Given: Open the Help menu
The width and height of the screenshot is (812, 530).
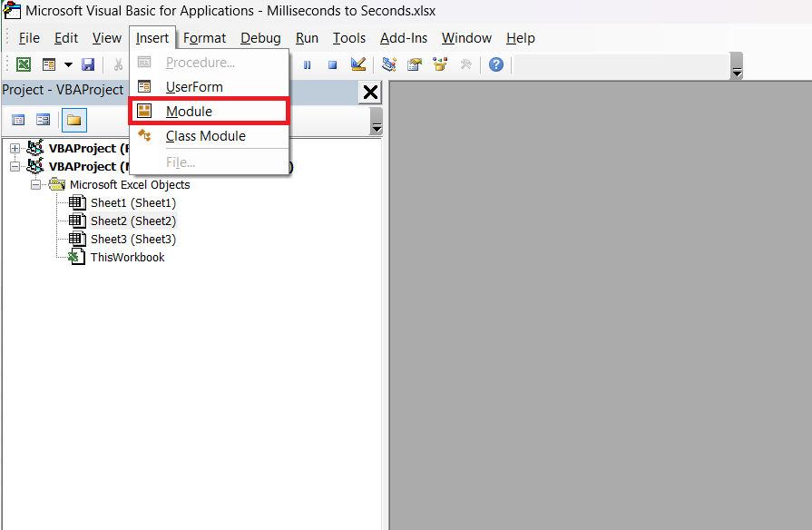Looking at the screenshot, I should (521, 38).
